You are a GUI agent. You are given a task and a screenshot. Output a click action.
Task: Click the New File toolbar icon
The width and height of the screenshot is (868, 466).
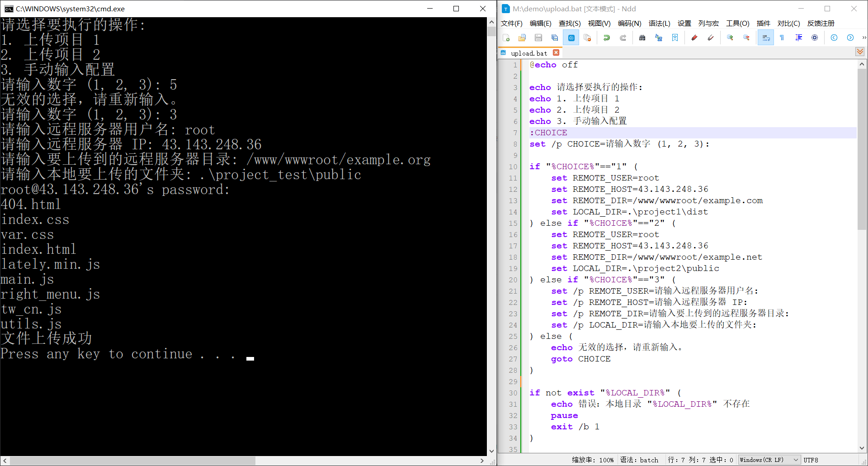pos(506,38)
